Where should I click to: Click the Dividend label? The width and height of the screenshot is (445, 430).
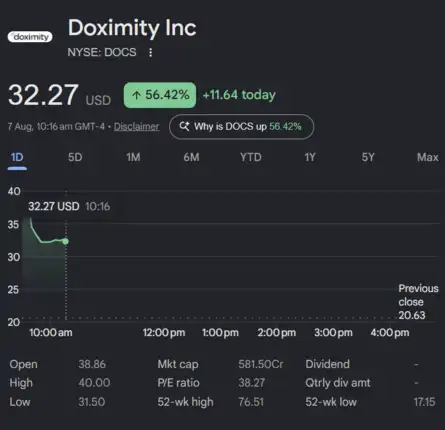point(327,364)
